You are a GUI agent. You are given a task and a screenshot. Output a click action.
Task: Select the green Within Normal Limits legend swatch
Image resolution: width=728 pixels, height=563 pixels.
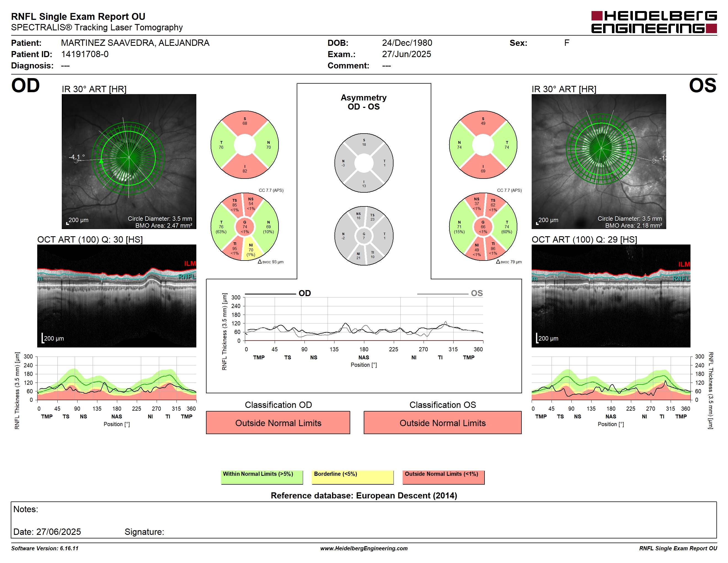[x=262, y=477]
